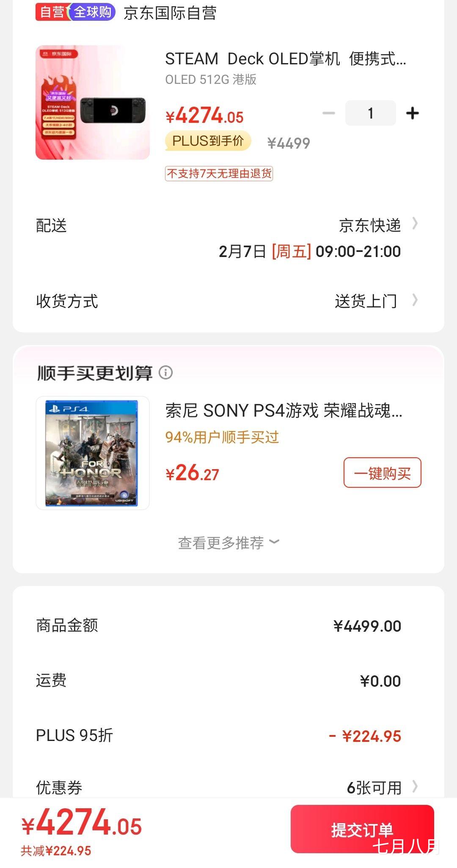Open the 送货上门 receiving method chevron
Image resolution: width=457 pixels, height=868 pixels.
click(415, 300)
